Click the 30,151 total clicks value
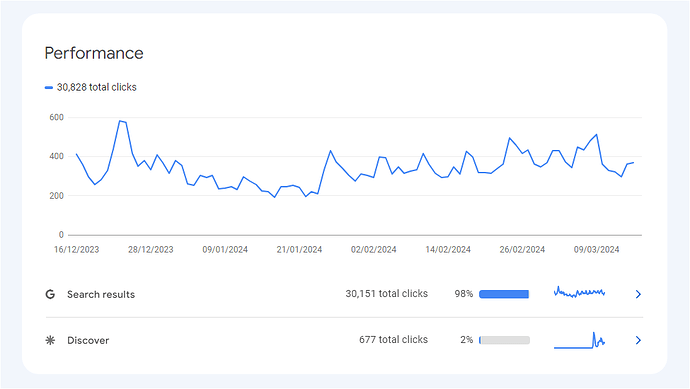Image resolution: width=690 pixels, height=389 pixels. pos(386,294)
